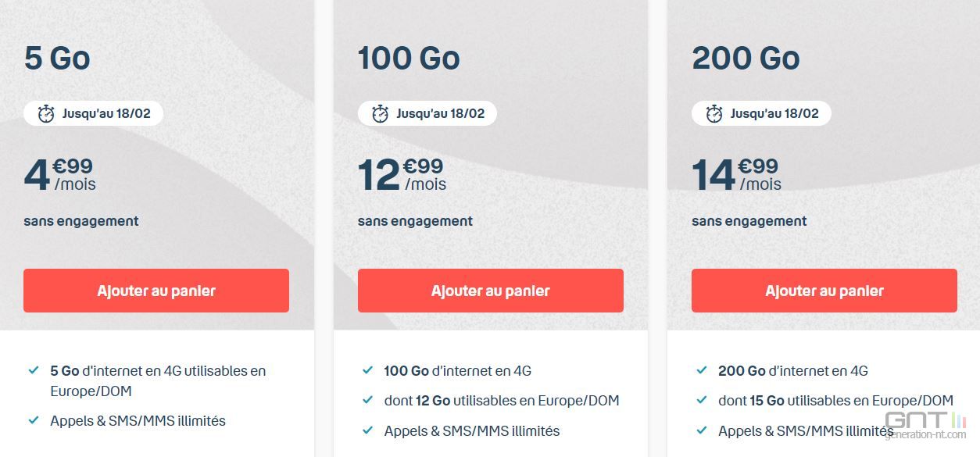Click the checkmark beside Appels illimités on 200 Go
This screenshot has width=980, height=457.
tap(701, 430)
